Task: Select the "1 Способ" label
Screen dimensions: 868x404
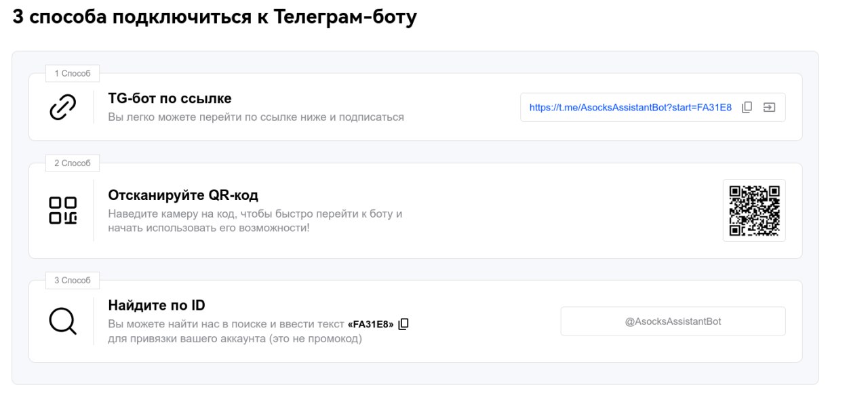Action: point(73,73)
